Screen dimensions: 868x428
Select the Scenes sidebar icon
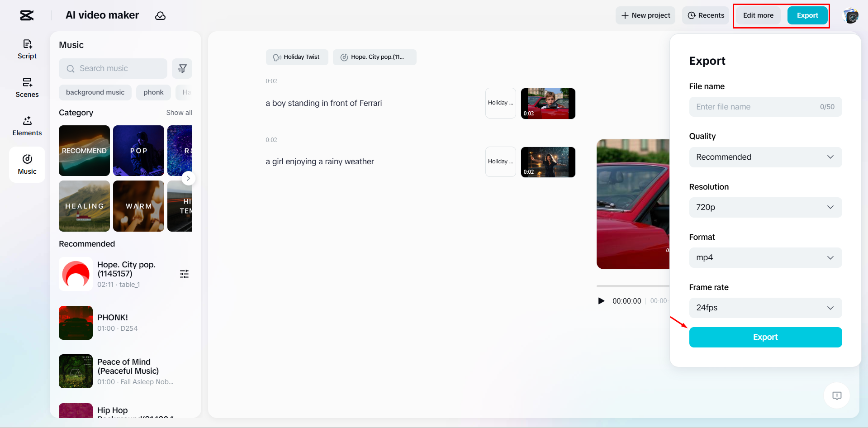click(x=27, y=87)
